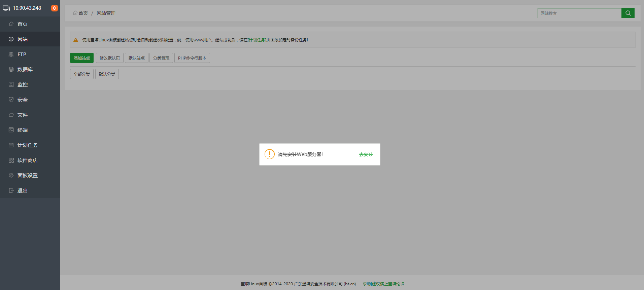Image resolution: width=644 pixels, height=290 pixels.
Task: Click 首页 in the breadcrumb
Action: (83, 13)
